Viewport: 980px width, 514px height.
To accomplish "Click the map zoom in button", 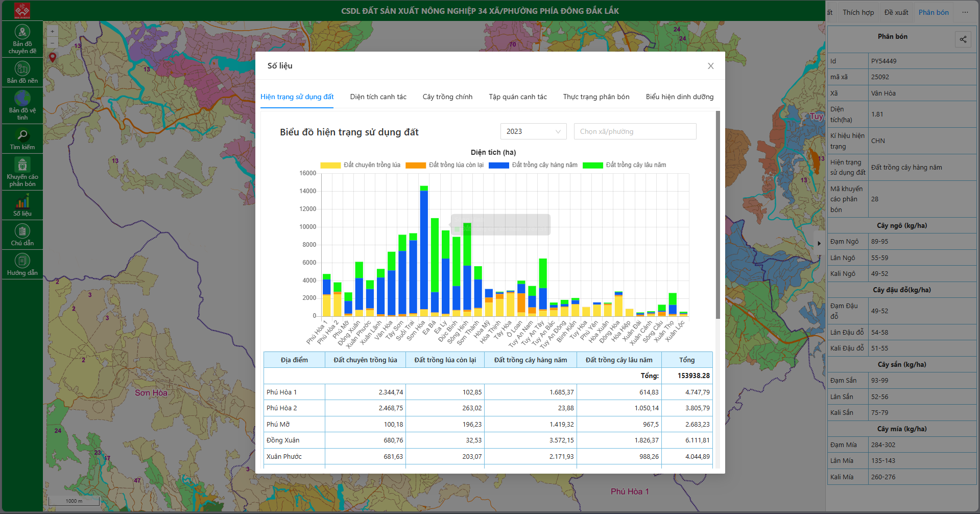I will tap(52, 31).
